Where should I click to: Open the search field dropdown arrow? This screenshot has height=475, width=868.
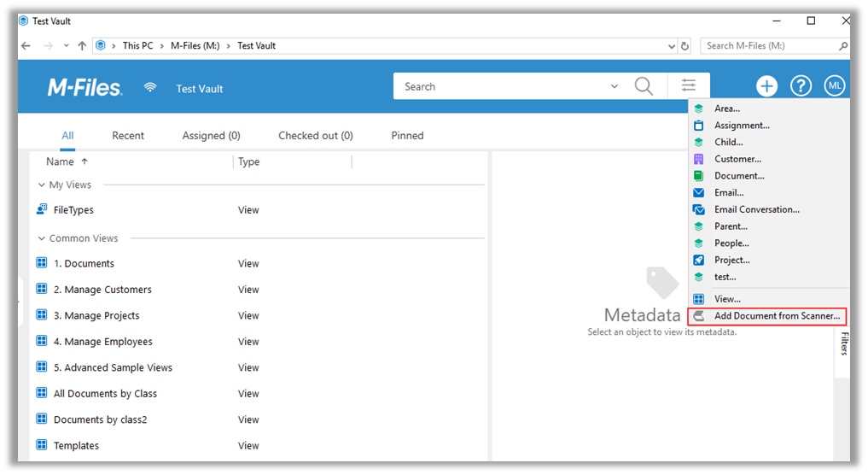pos(615,87)
